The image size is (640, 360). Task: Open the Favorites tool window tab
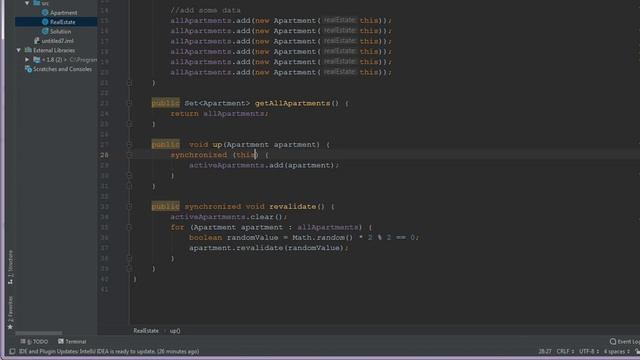(10, 313)
